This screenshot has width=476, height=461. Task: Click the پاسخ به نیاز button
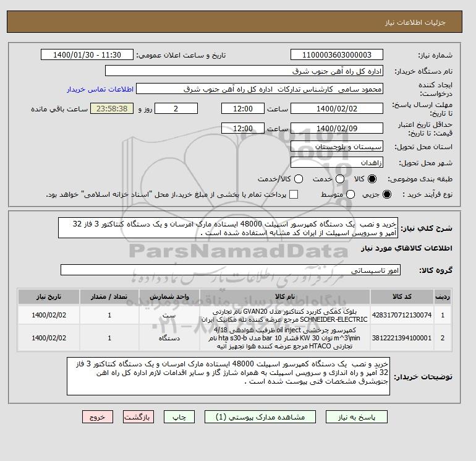[x=357, y=416]
